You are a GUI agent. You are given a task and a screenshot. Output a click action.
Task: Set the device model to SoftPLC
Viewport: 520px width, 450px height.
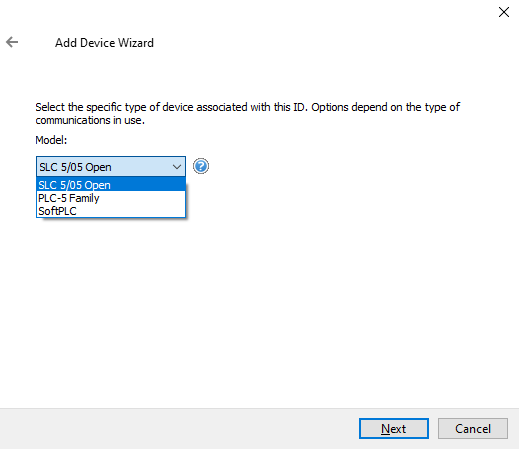pyautogui.click(x=111, y=211)
